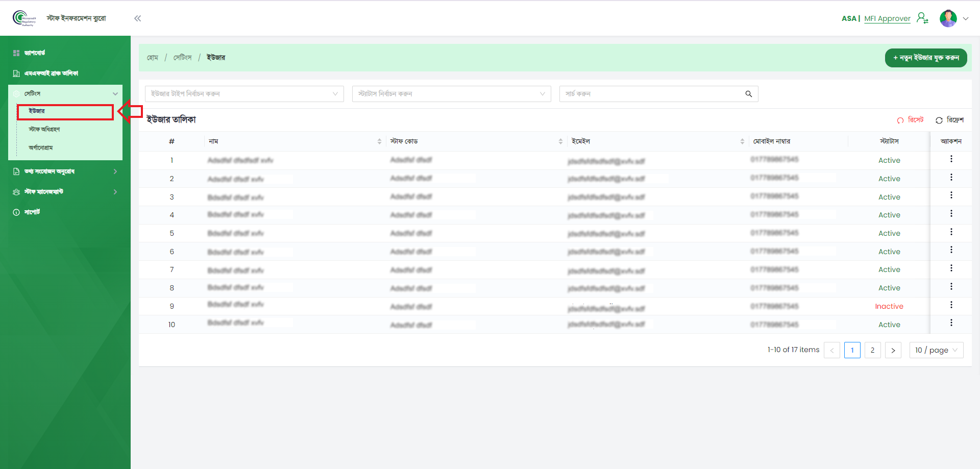Click the রিফ্রেশ button
This screenshot has width=980, height=469.
coord(949,120)
